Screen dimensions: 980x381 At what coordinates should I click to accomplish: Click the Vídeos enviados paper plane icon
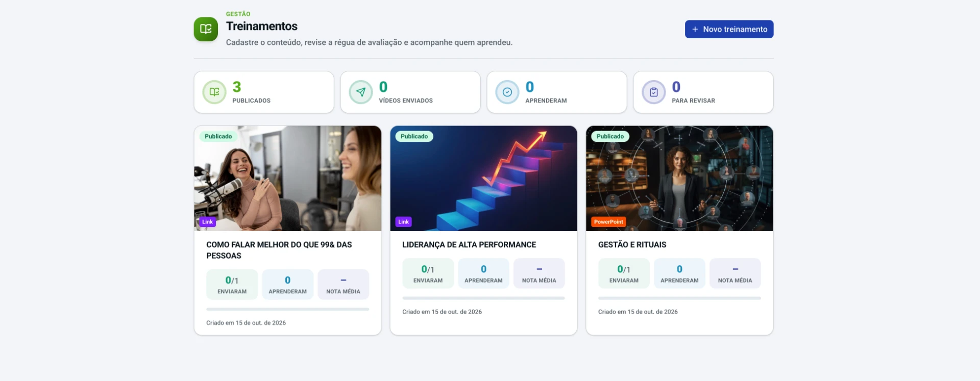(361, 92)
